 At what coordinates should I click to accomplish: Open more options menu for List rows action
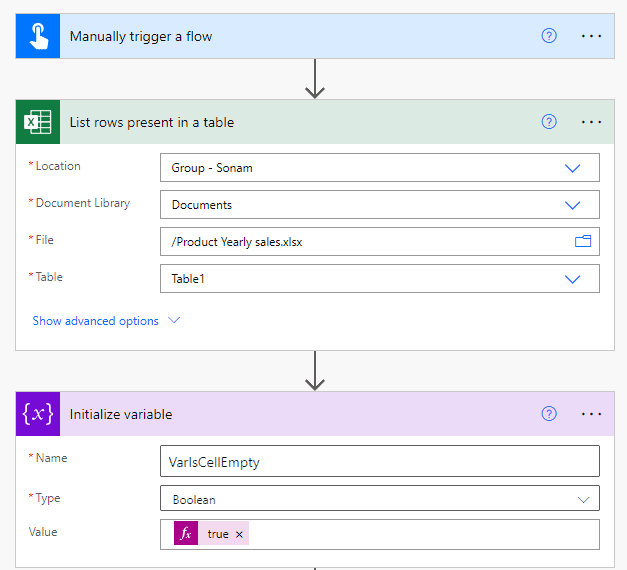pyautogui.click(x=591, y=122)
